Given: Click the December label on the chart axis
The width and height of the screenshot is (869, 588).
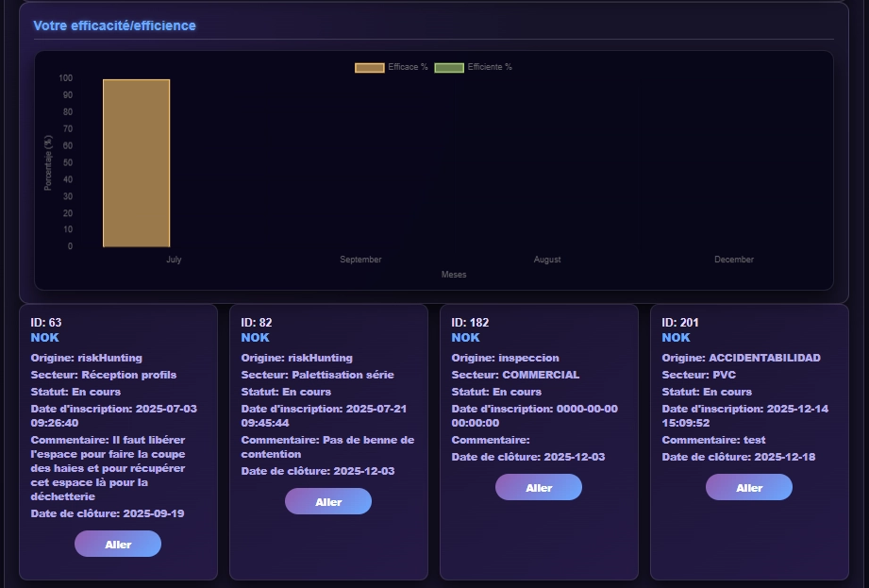Looking at the screenshot, I should click(734, 260).
